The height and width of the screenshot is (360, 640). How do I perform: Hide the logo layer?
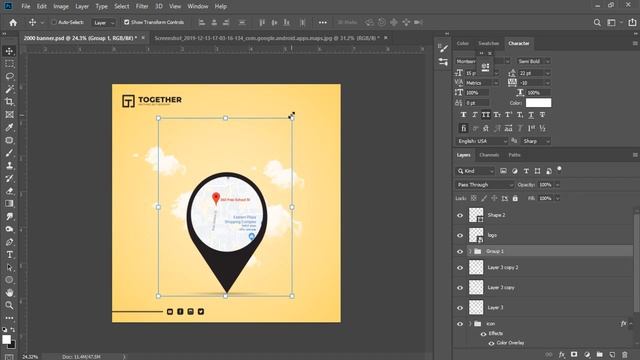click(460, 236)
